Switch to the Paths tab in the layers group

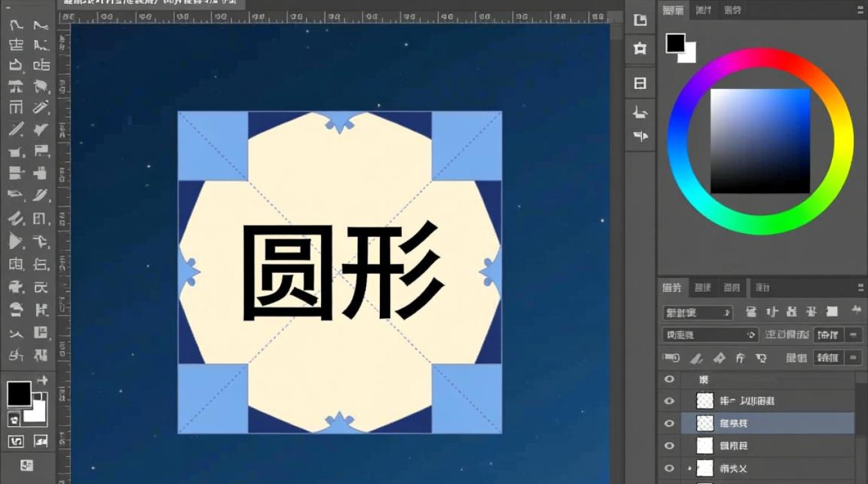[x=732, y=288]
